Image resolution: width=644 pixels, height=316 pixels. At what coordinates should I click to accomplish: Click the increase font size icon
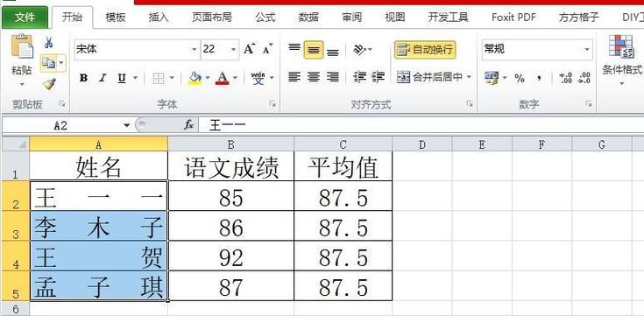tap(250, 49)
